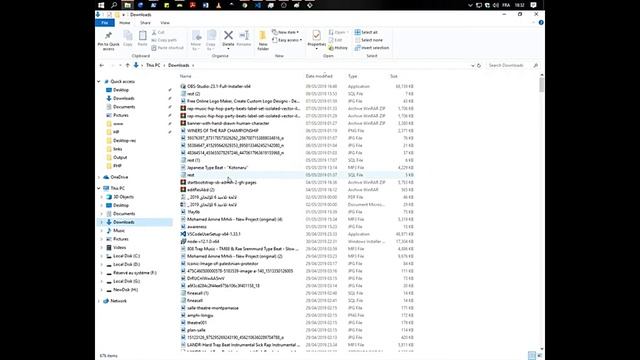
Task: Click the FRA language indicator in taskbar
Action: click(506, 5)
